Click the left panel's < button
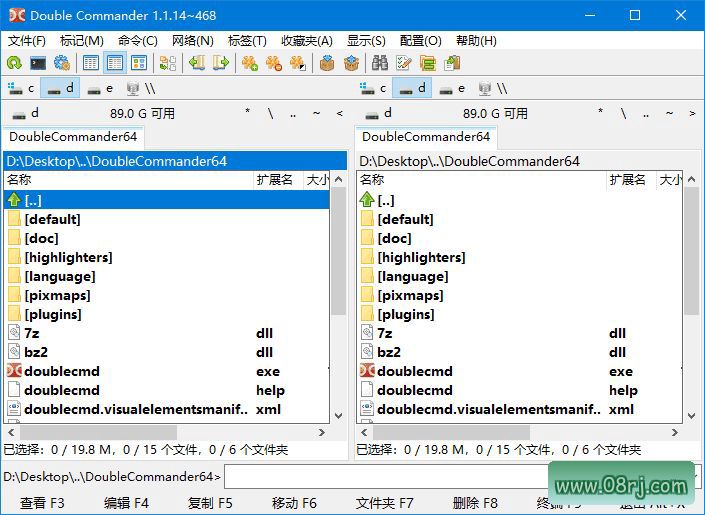The height and width of the screenshot is (515, 705). 339,113
